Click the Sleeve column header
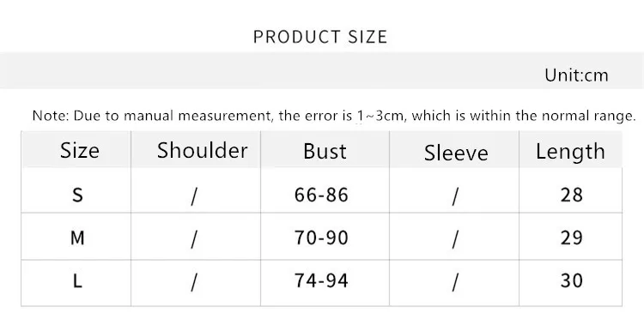Viewport: 644px width, 325px height. 456,153
